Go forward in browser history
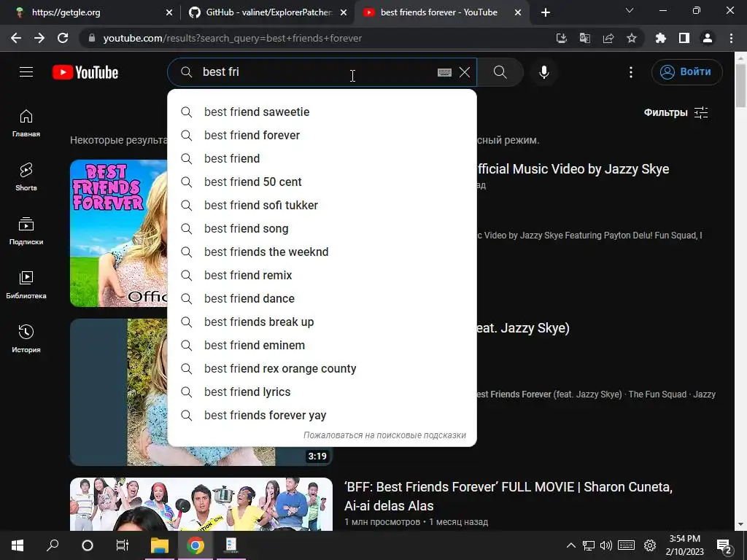The height and width of the screenshot is (560, 747). click(x=39, y=38)
